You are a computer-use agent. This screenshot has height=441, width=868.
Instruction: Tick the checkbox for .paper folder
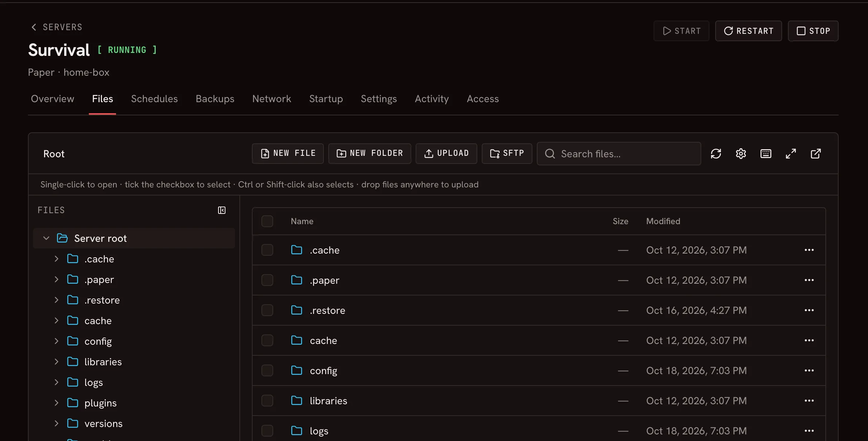pyautogui.click(x=267, y=280)
